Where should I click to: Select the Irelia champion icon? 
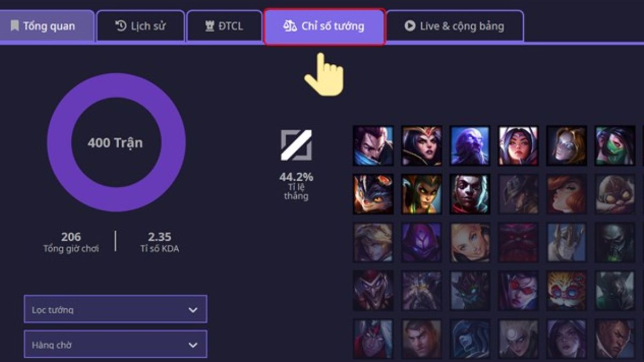[x=518, y=146]
